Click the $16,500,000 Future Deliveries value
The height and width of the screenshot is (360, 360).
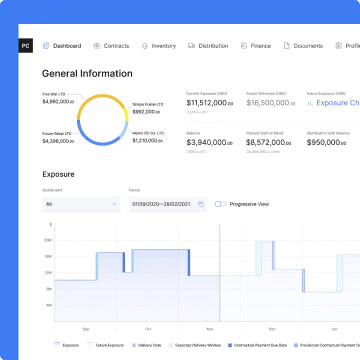271,103
